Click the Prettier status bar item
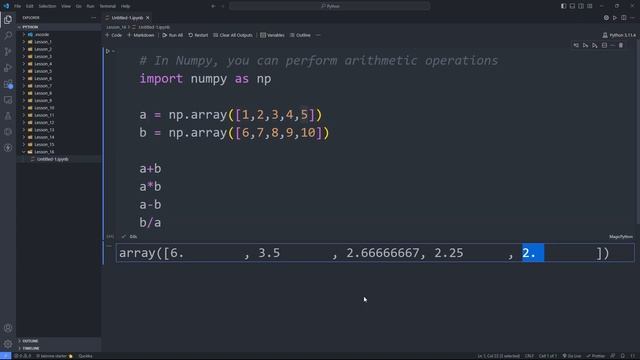640x360 pixels. click(x=596, y=356)
